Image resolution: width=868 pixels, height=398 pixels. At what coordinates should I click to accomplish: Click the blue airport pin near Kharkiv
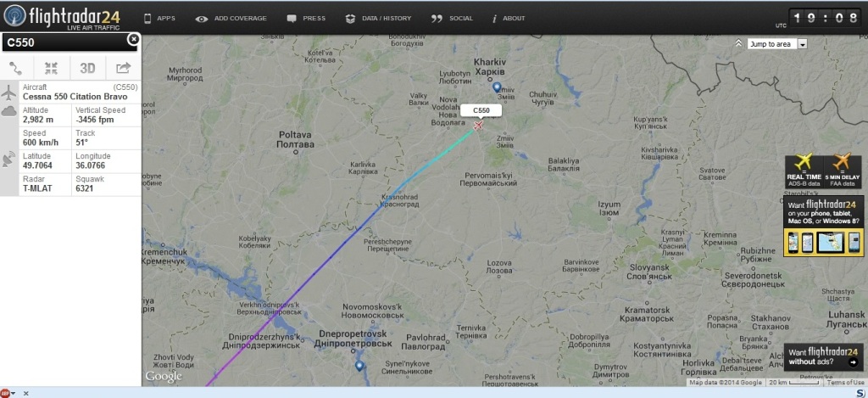pyautogui.click(x=497, y=87)
